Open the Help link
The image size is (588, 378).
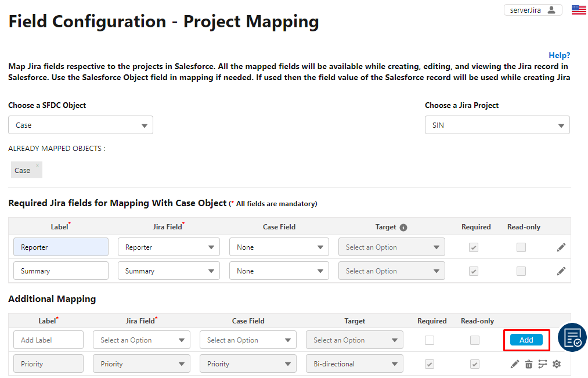(559, 55)
